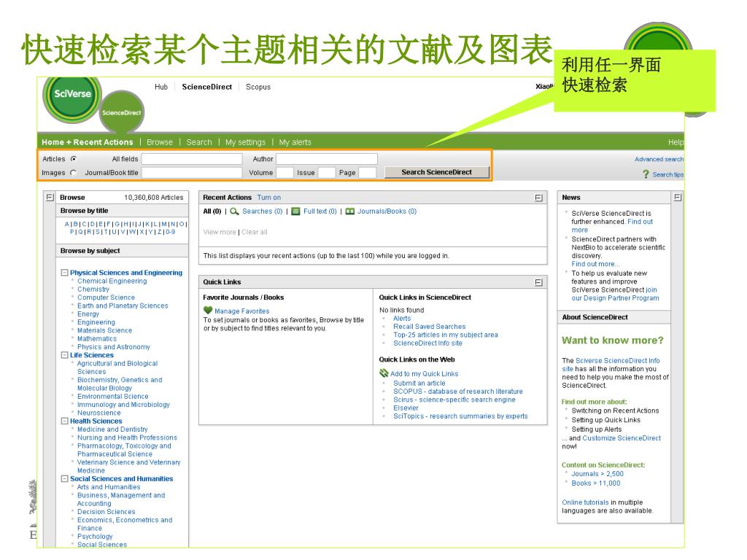Select the Articles radio button
Image resolution: width=747 pixels, height=560 pixels.
point(74,159)
